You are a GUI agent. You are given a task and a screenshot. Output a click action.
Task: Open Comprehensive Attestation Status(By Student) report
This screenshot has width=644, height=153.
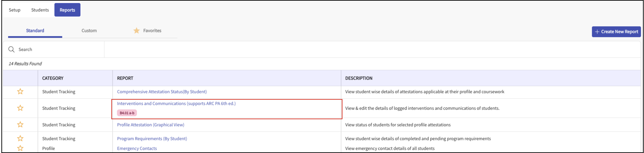[162, 92]
